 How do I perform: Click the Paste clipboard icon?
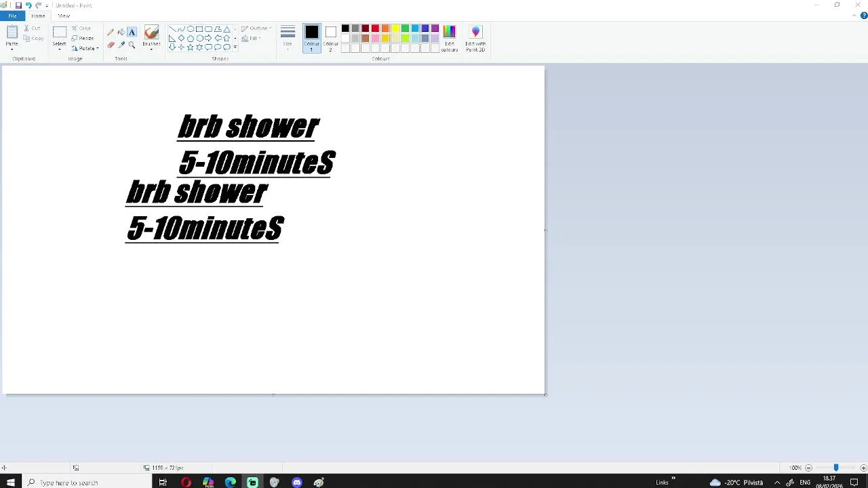coord(12,33)
